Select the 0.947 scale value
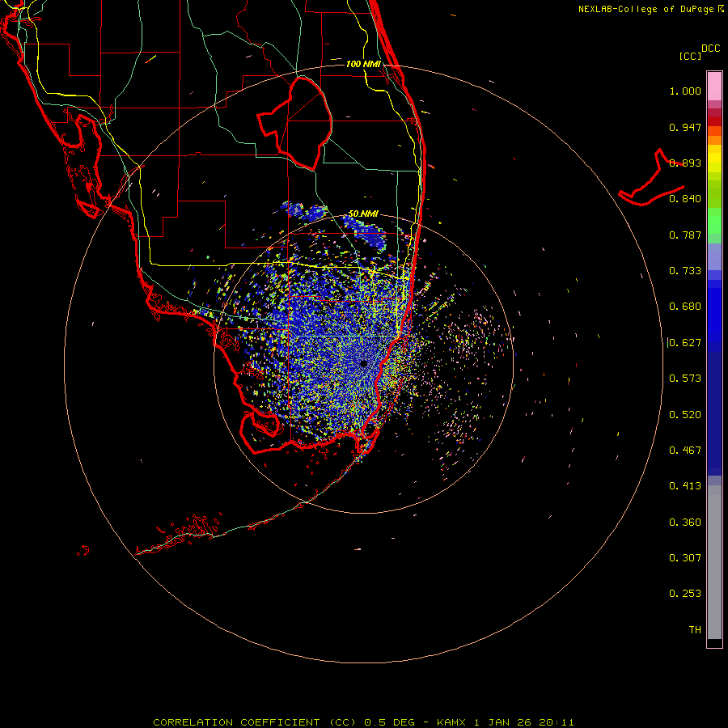728x728 pixels. click(685, 127)
